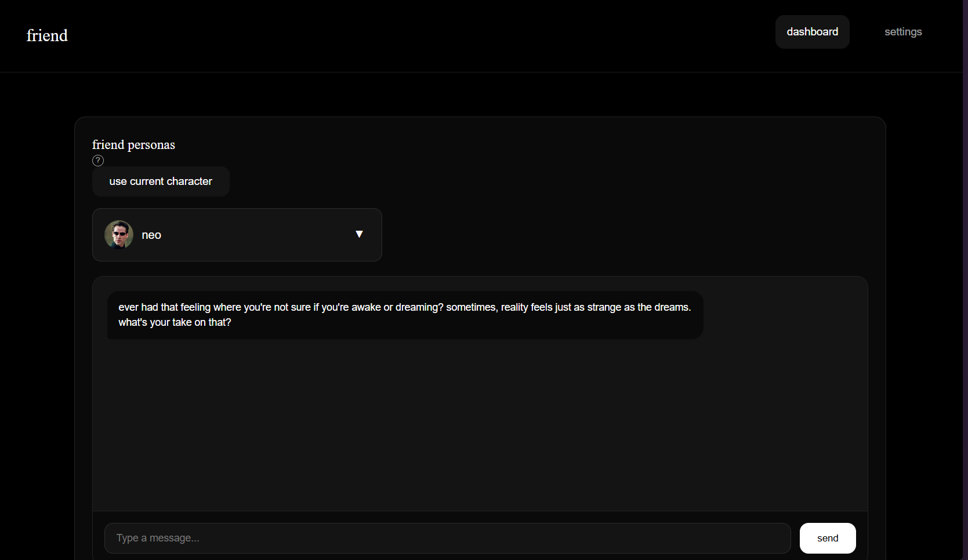
Task: Open the neo persona dropdown
Action: [x=237, y=235]
